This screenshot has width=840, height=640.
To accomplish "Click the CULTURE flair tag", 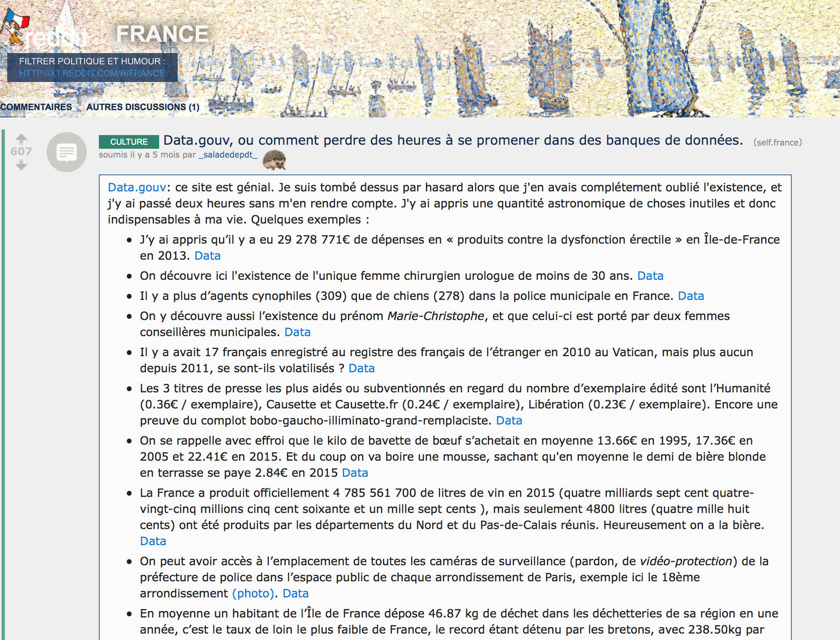I will (129, 142).
